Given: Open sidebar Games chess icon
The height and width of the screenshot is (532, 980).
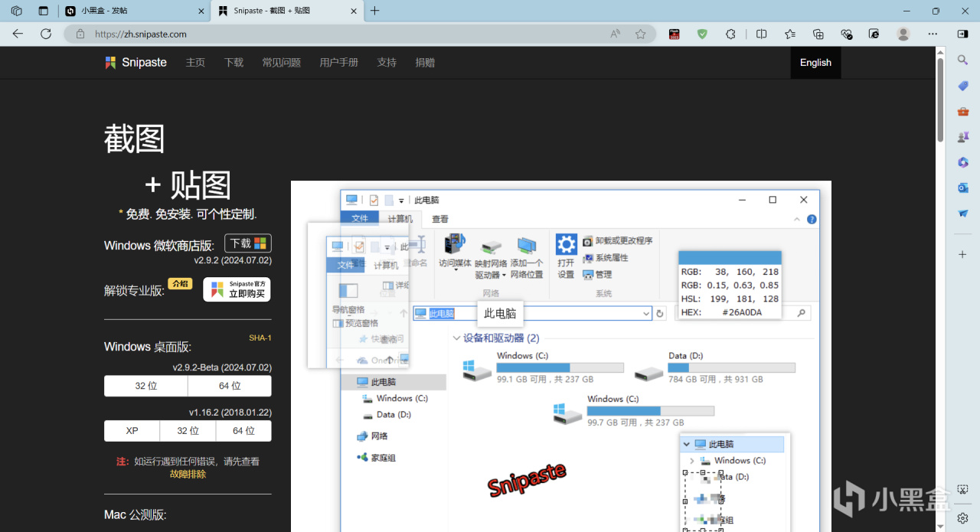Looking at the screenshot, I should [963, 137].
